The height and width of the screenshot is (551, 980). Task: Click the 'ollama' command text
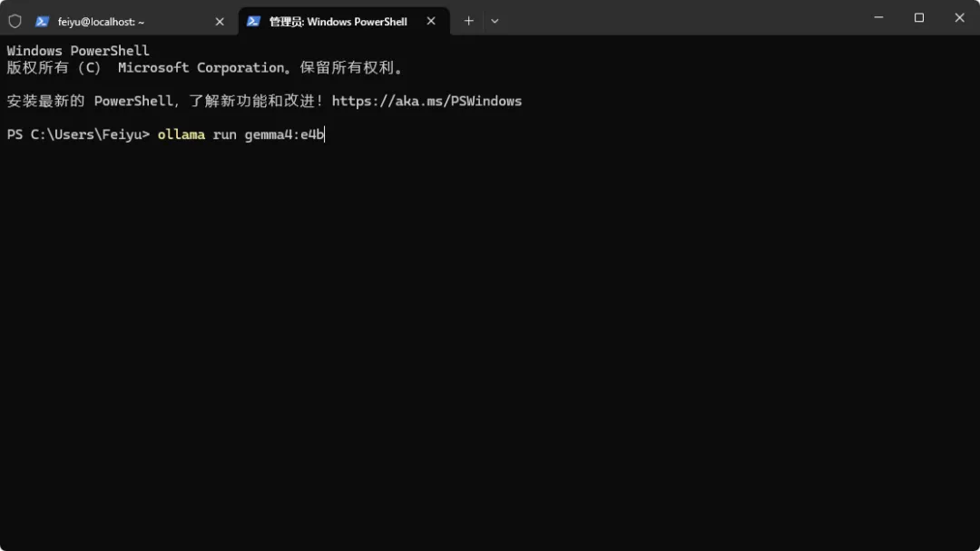(x=181, y=134)
